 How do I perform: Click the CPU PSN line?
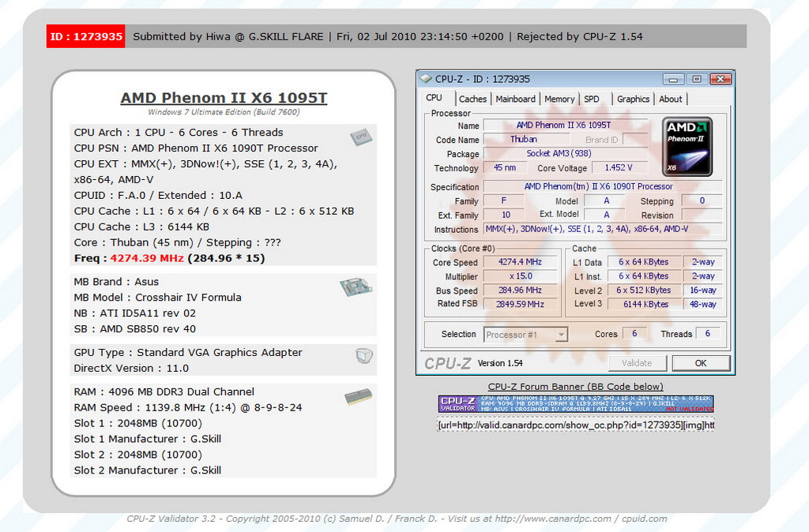click(x=196, y=148)
